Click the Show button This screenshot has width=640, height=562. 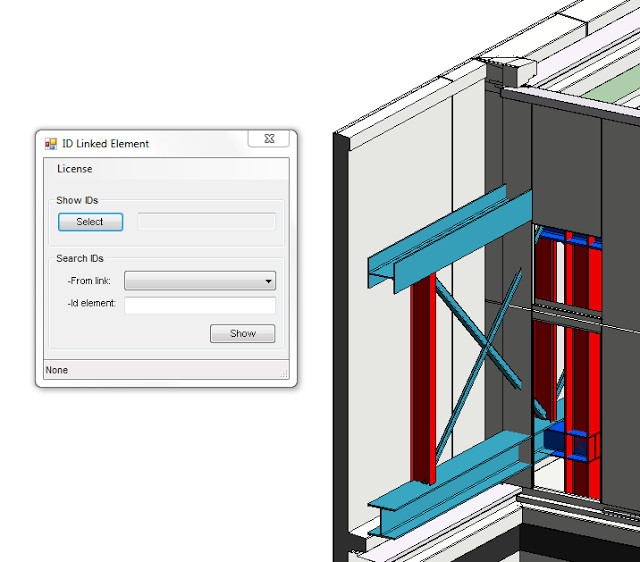point(242,333)
